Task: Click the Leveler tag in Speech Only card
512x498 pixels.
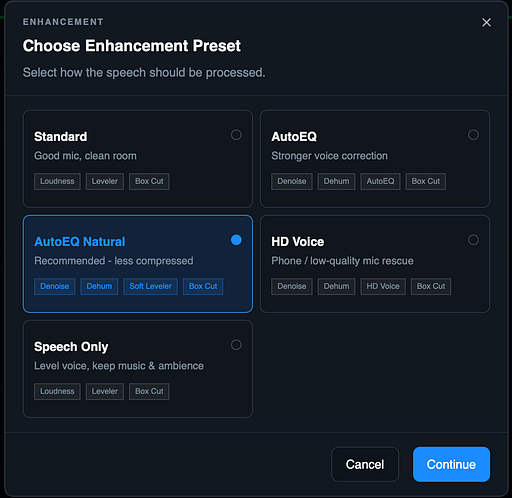Action: click(x=105, y=391)
